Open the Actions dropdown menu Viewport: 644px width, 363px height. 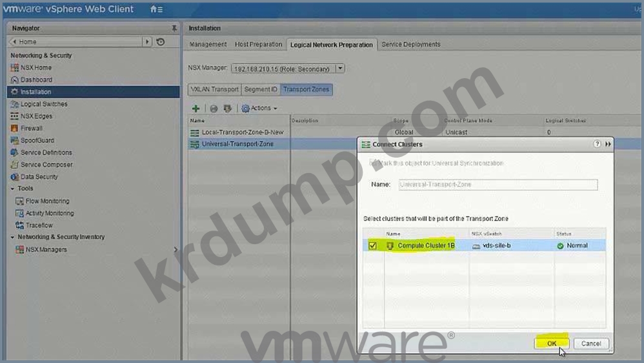(259, 108)
